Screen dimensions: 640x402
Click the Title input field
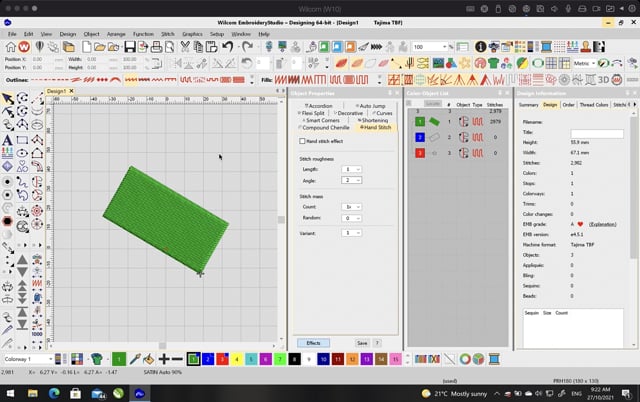[596, 133]
